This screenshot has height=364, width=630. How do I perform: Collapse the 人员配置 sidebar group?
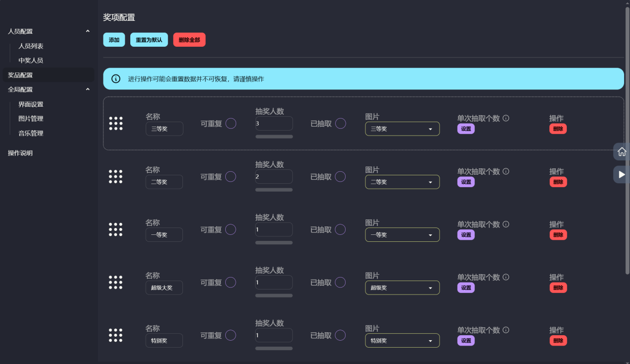[88, 31]
